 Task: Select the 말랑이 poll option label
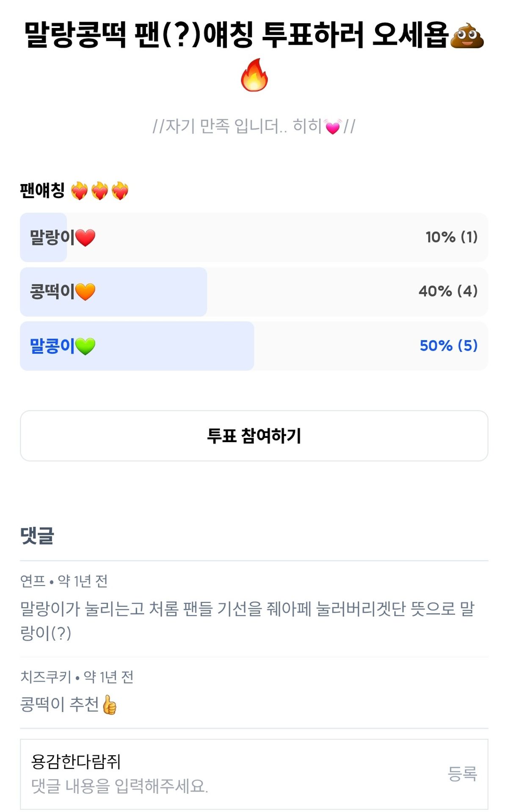coord(52,237)
